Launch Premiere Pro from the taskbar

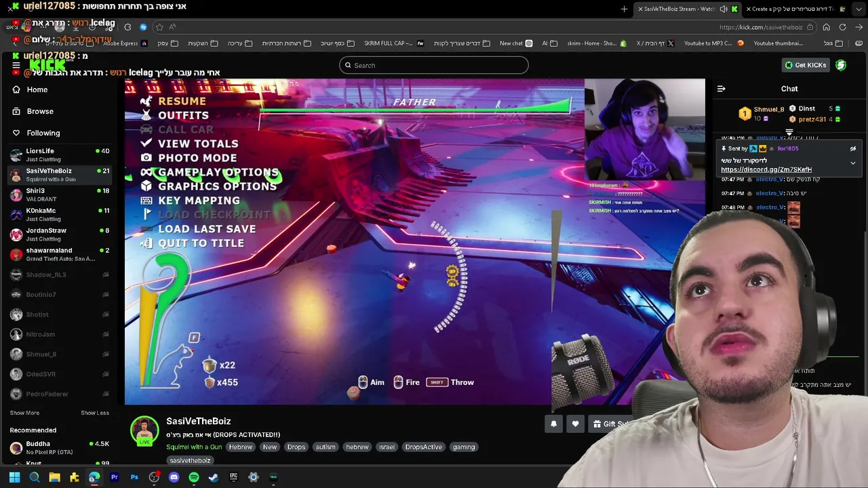pos(114,477)
